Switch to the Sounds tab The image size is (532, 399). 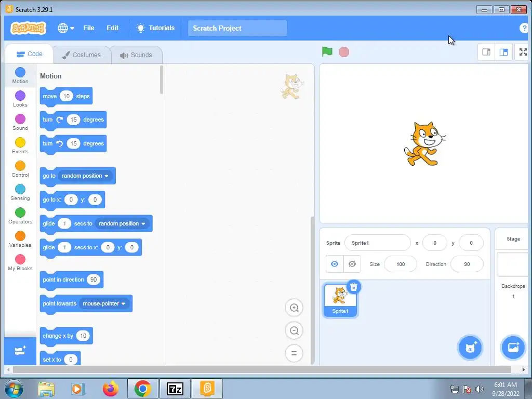136,55
